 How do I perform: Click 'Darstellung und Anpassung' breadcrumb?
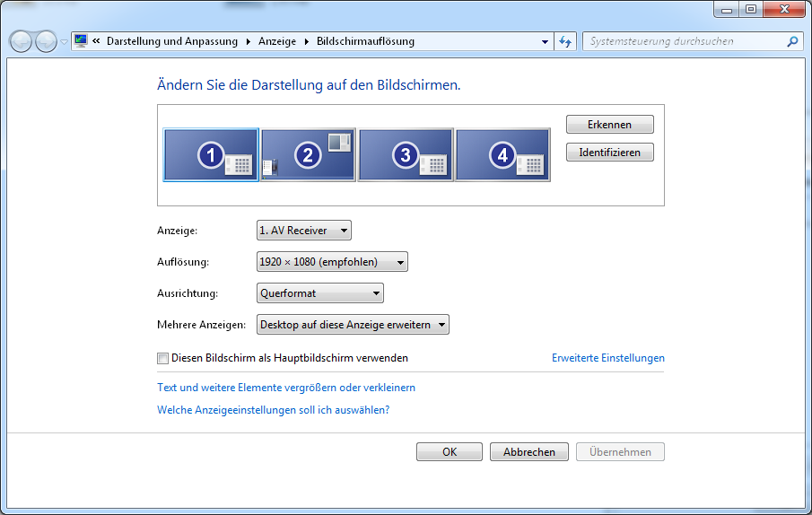click(x=172, y=41)
